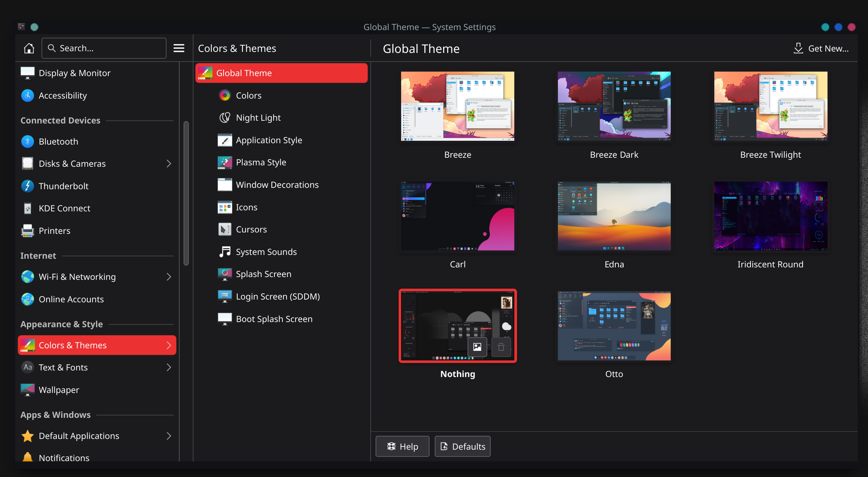Screen dimensions: 868x477
Task: Click the Get New... label
Action: (x=828, y=48)
